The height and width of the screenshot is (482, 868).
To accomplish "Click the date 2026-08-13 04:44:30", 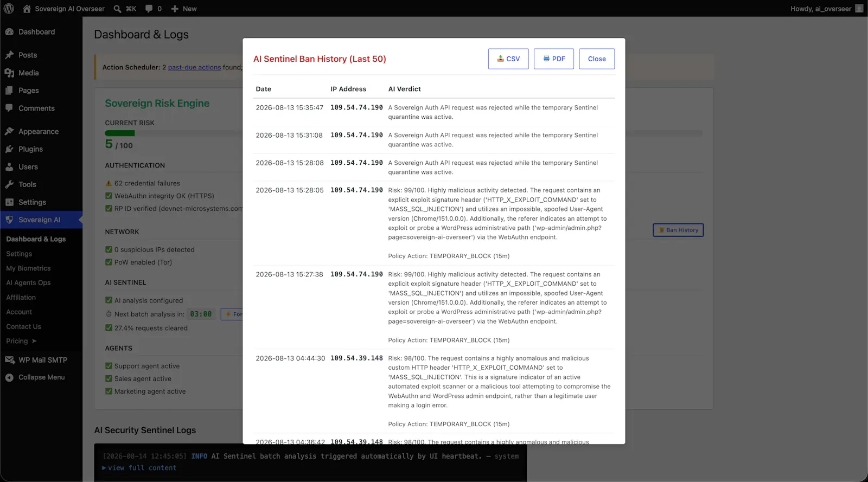I will coord(291,358).
